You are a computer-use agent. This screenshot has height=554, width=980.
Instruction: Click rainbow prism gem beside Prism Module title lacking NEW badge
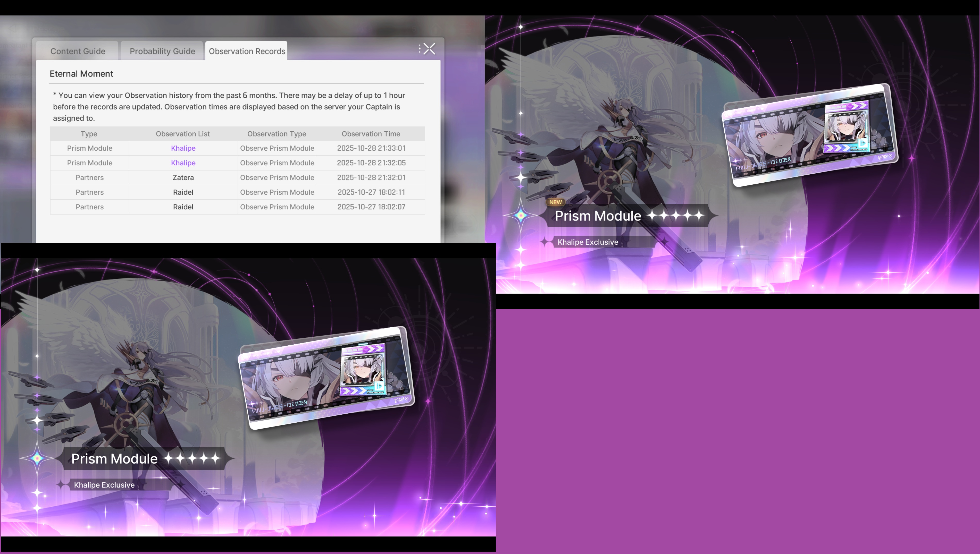(37, 458)
